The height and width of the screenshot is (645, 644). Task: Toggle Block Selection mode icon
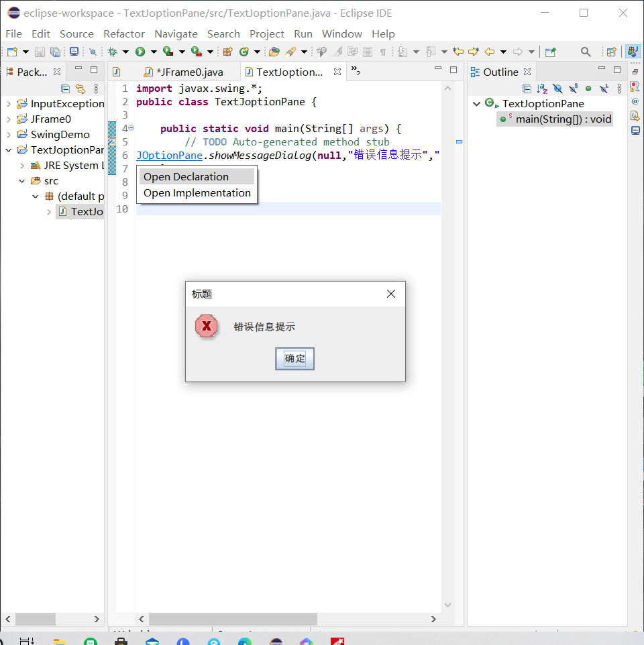click(368, 52)
